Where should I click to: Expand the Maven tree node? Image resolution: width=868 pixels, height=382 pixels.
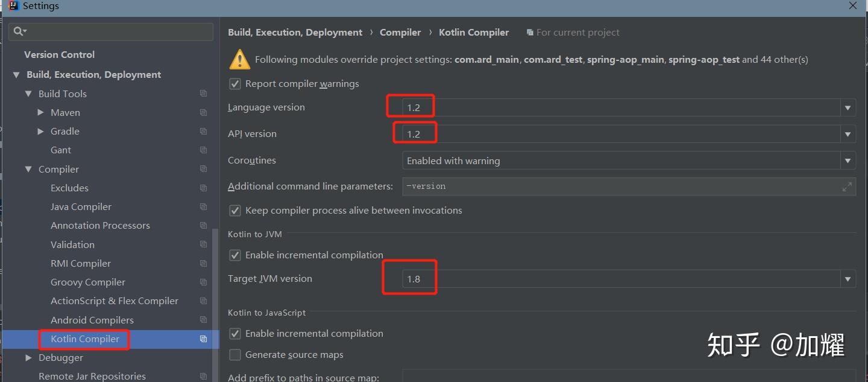tap(40, 112)
